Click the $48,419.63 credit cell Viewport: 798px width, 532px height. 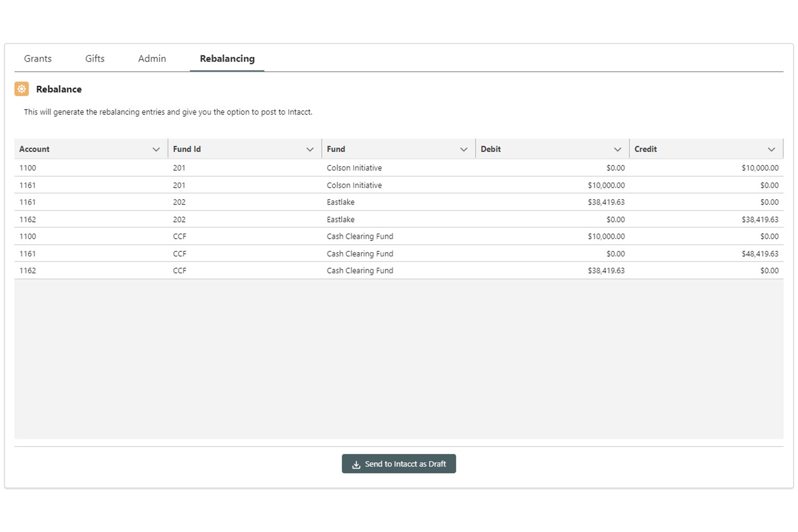click(760, 254)
